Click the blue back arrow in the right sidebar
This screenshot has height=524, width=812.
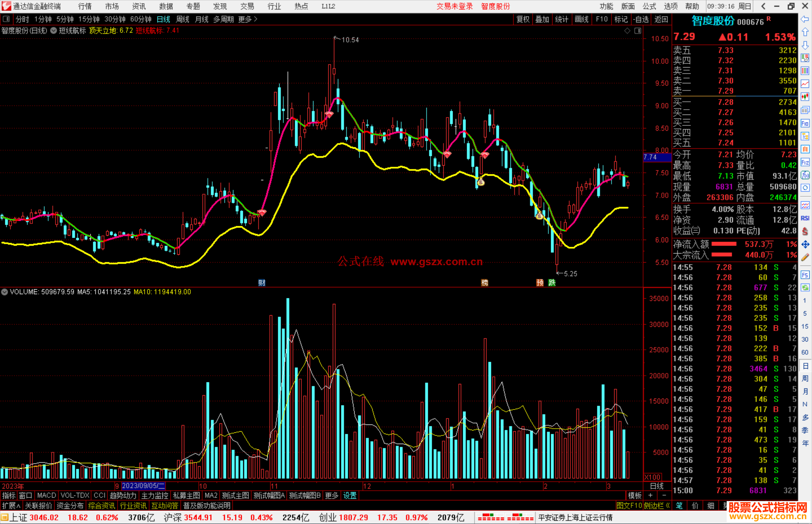point(805,19)
